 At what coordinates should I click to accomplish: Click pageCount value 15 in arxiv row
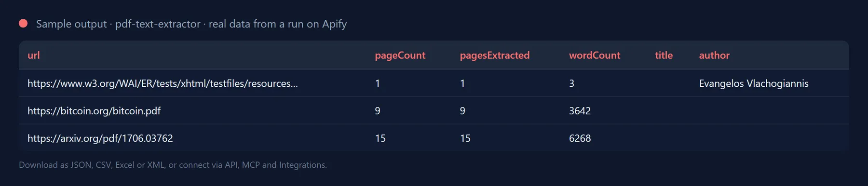pyautogui.click(x=380, y=138)
